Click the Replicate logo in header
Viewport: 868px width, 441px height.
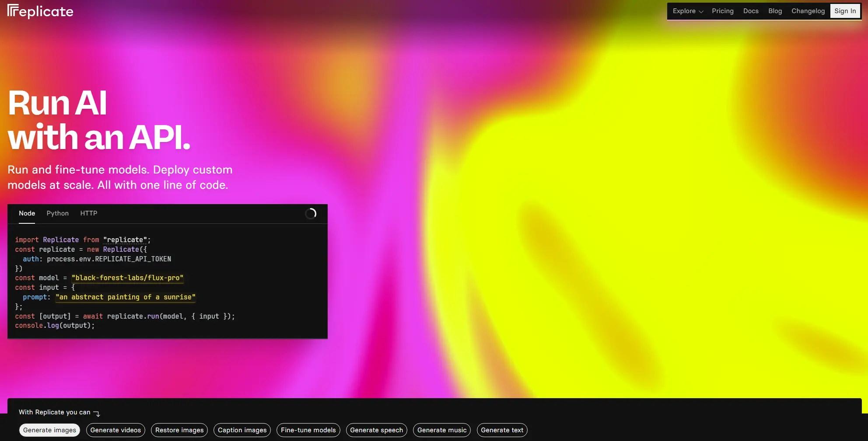pos(40,11)
